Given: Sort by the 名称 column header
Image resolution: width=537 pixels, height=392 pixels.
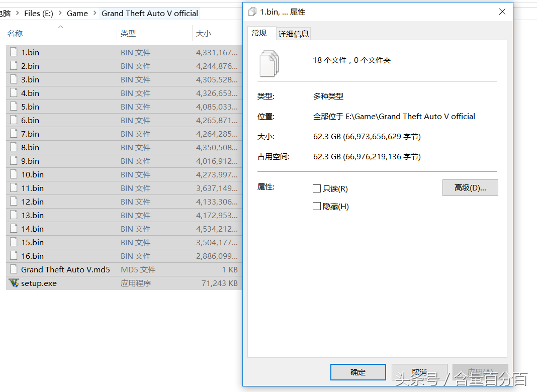Looking at the screenshot, I should (x=15, y=34).
